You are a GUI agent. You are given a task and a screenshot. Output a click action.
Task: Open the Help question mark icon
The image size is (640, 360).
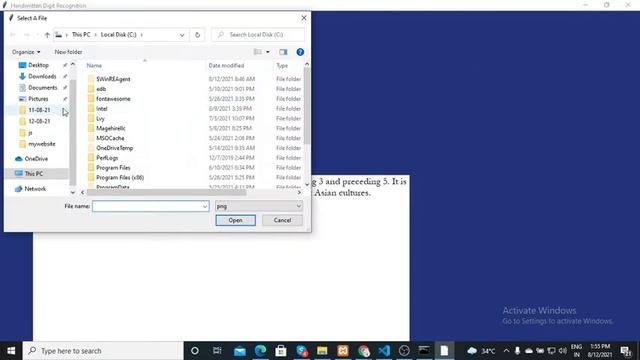point(300,52)
